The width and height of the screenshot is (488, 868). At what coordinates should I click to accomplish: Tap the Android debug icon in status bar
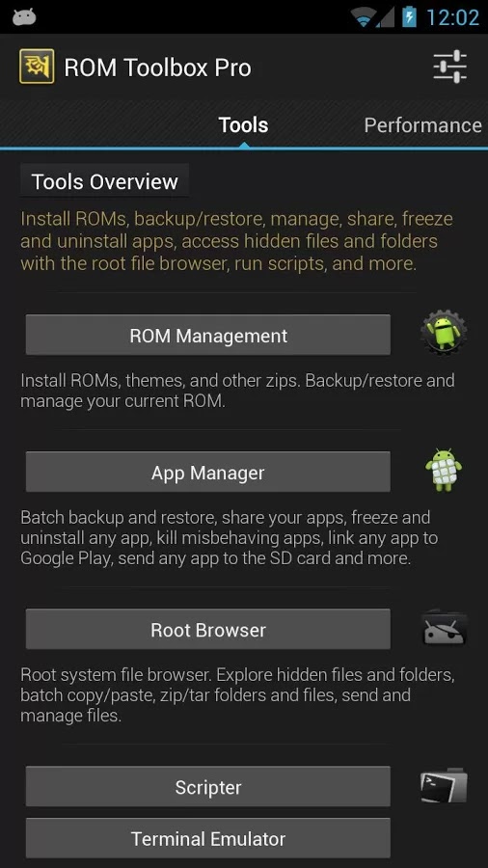click(x=24, y=17)
